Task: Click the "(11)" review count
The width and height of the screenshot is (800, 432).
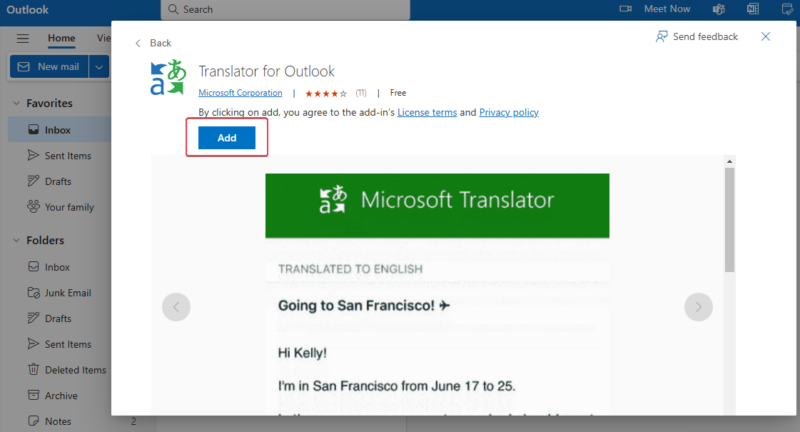Action: click(x=361, y=93)
